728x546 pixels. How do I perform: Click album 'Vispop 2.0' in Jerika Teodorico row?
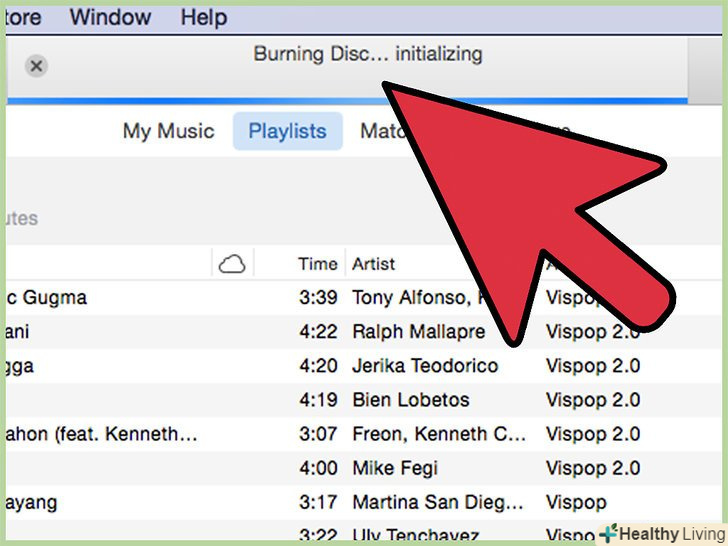coord(593,366)
